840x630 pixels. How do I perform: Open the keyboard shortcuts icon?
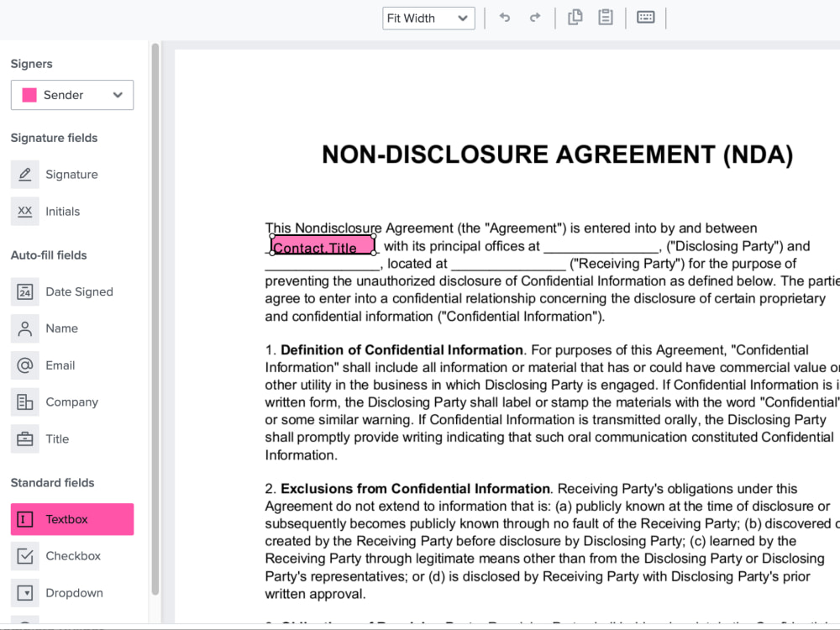(645, 17)
